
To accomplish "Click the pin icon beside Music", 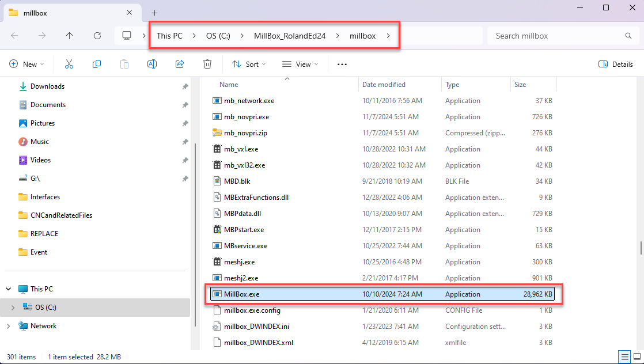I will 185,142.
